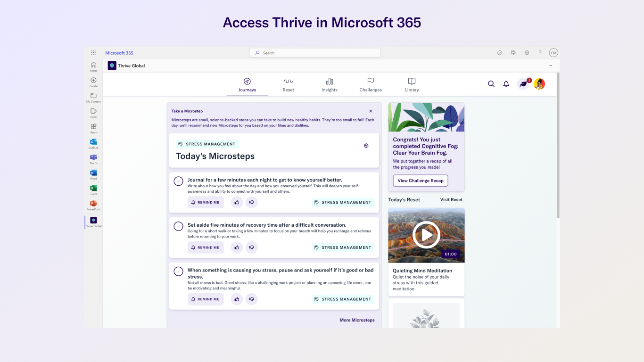Click the header icon left of settings gear

pos(513,53)
